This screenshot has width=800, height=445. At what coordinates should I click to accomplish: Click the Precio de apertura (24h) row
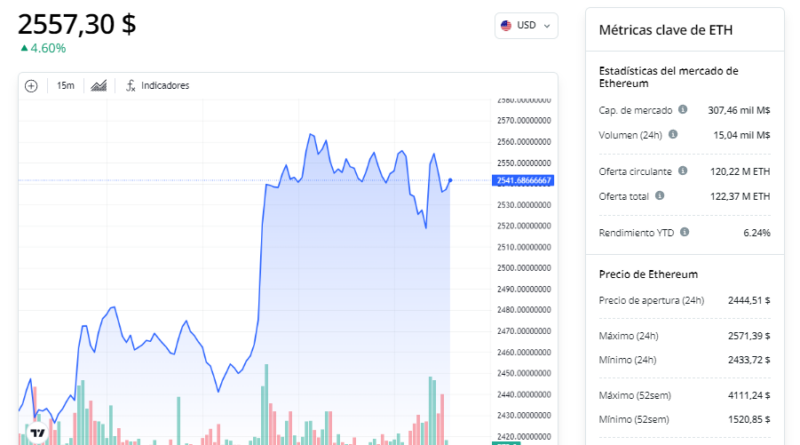tap(684, 299)
